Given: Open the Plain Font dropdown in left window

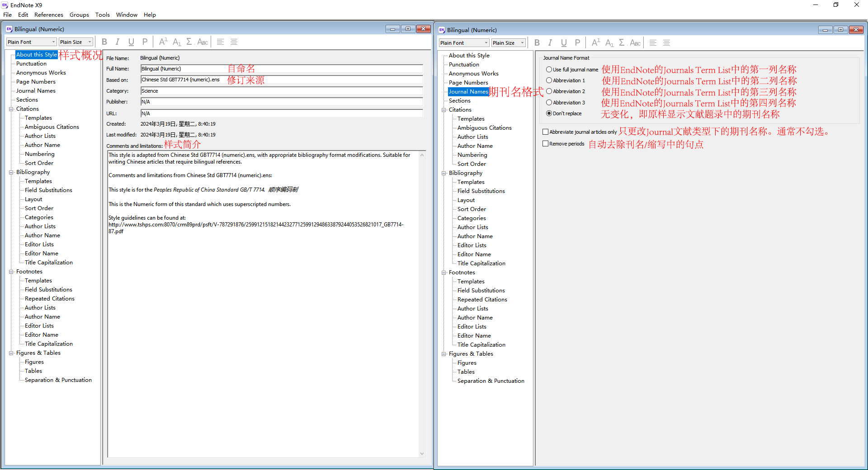Looking at the screenshot, I should 31,42.
